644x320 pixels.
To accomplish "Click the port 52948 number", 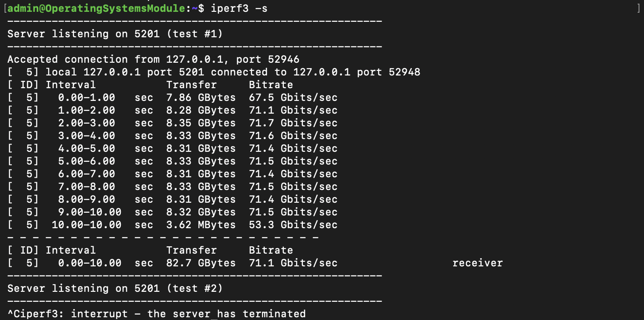I will (404, 72).
